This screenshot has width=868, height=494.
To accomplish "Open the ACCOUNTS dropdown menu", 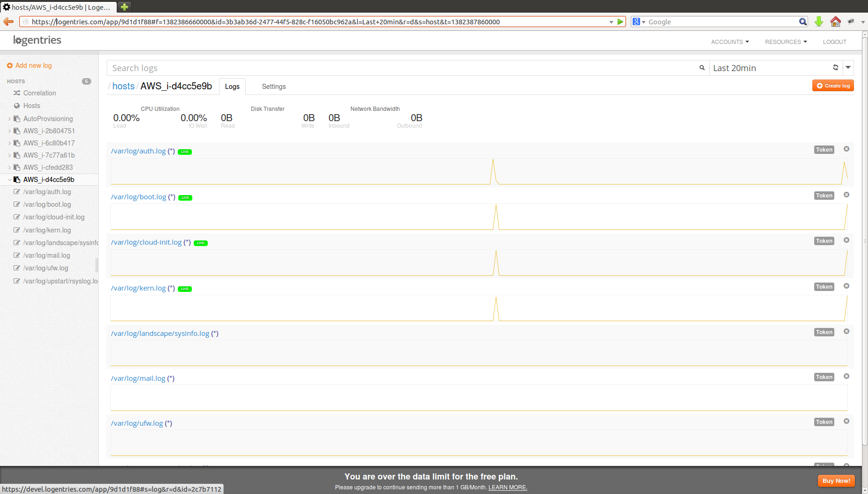I will click(x=729, y=42).
